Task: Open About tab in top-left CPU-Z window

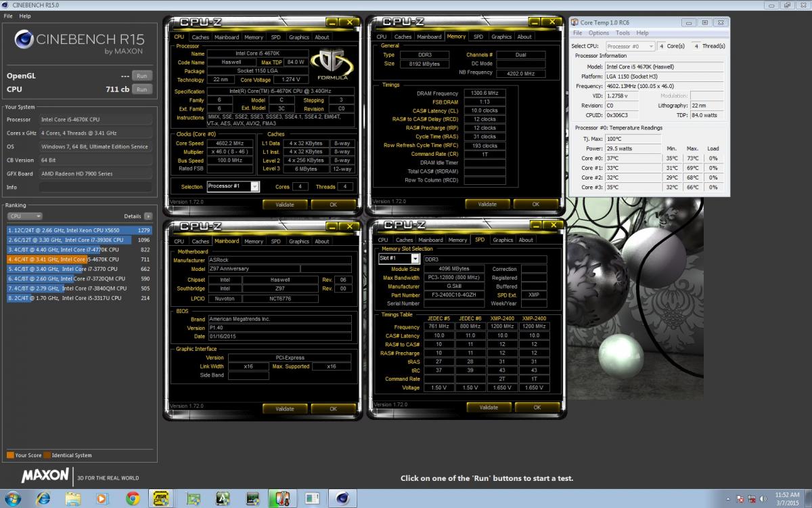Action: pyautogui.click(x=322, y=37)
